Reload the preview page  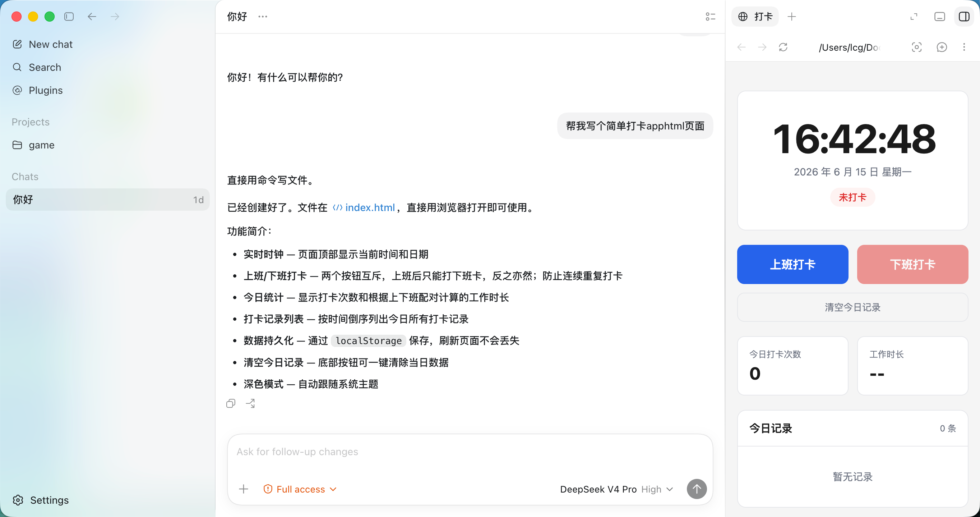coord(783,47)
